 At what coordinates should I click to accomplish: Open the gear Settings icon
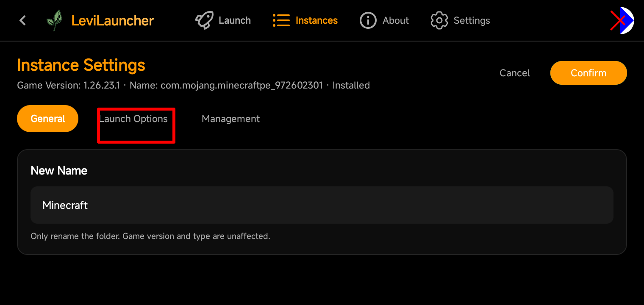[439, 20]
